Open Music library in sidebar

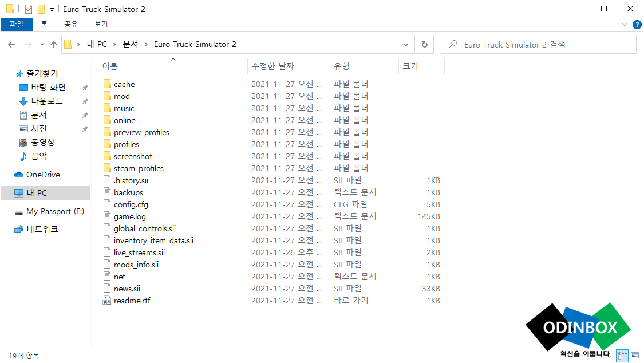coord(38,156)
